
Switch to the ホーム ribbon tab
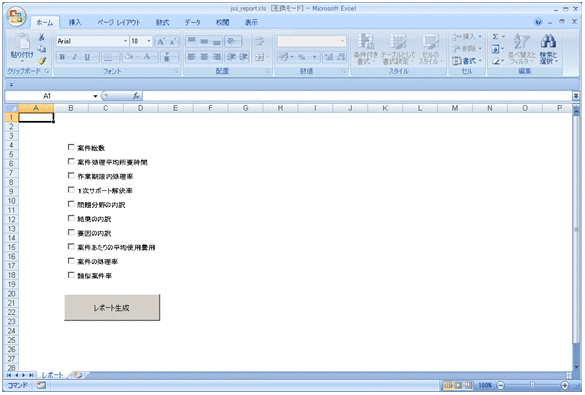tap(44, 23)
